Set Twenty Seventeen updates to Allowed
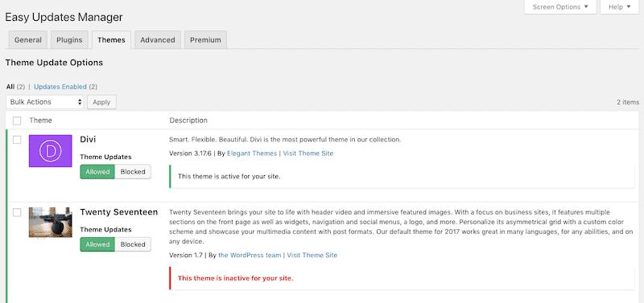Viewport: 644px width, 303px height. tap(97, 244)
